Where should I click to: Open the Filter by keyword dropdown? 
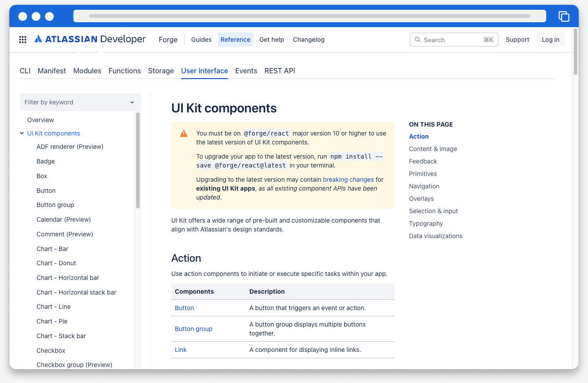pos(81,102)
